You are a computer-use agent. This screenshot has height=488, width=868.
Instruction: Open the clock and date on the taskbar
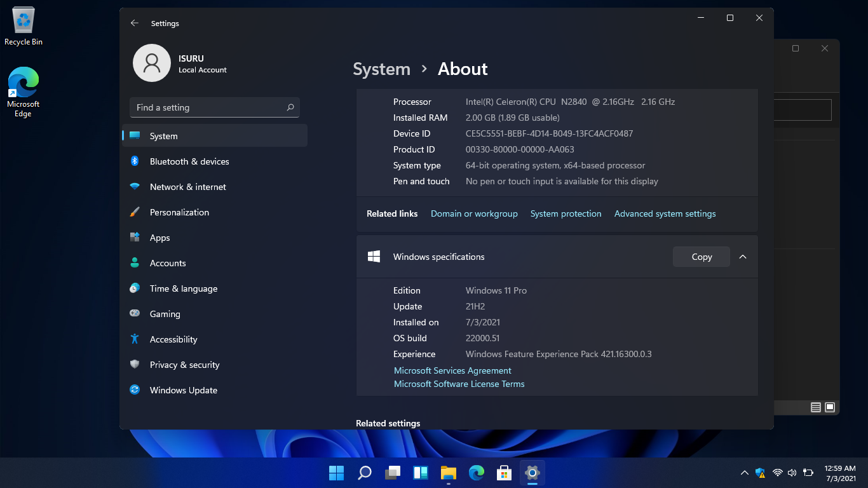click(x=841, y=473)
